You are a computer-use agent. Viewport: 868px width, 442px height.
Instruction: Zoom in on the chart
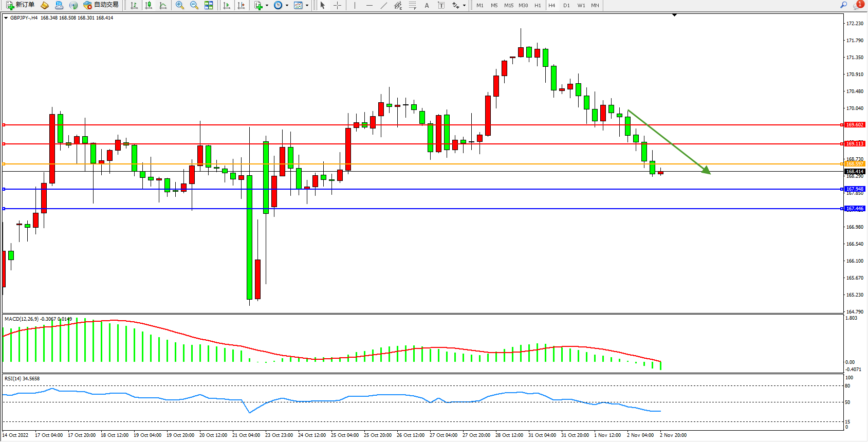[180, 5]
